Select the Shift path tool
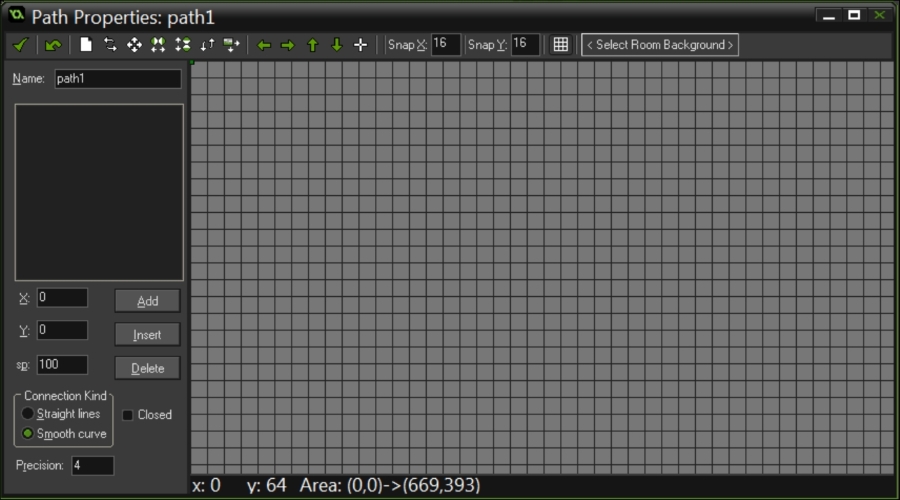 tap(134, 45)
